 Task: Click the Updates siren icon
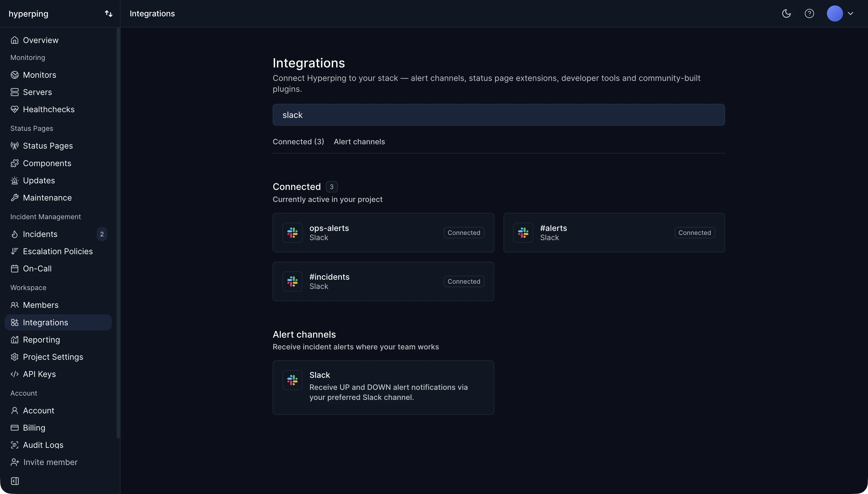(14, 180)
